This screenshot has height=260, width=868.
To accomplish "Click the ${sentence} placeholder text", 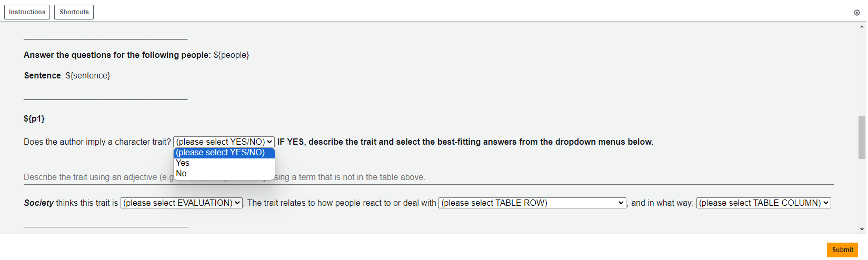I will [88, 76].
